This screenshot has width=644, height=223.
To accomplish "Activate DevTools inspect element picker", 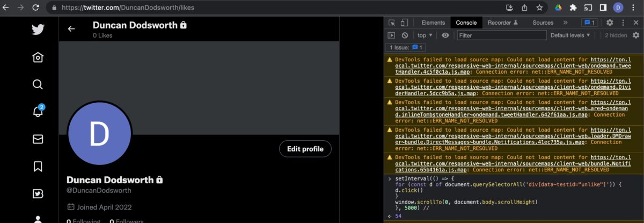I will [392, 23].
